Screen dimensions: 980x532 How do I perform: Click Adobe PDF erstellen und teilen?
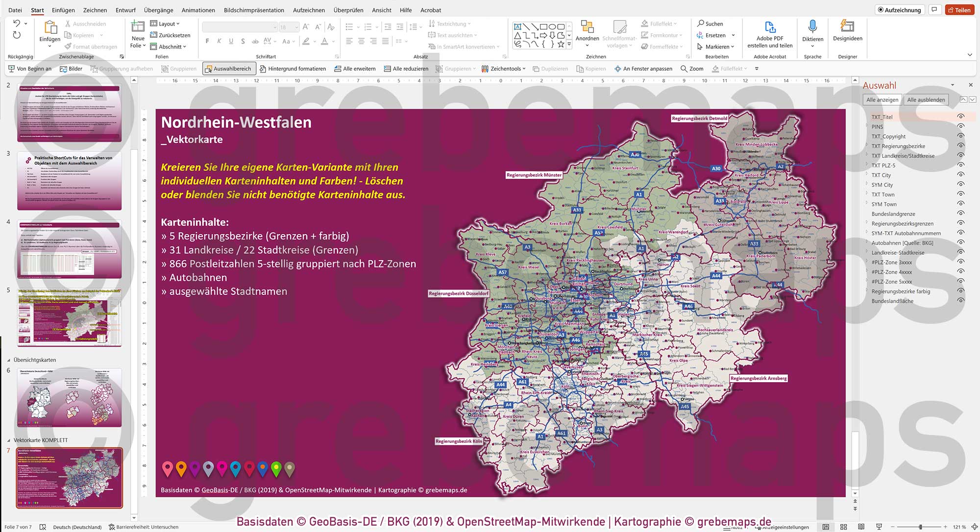point(770,34)
